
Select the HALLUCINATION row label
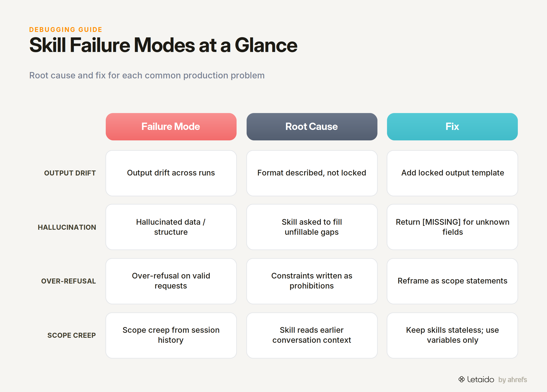click(67, 227)
